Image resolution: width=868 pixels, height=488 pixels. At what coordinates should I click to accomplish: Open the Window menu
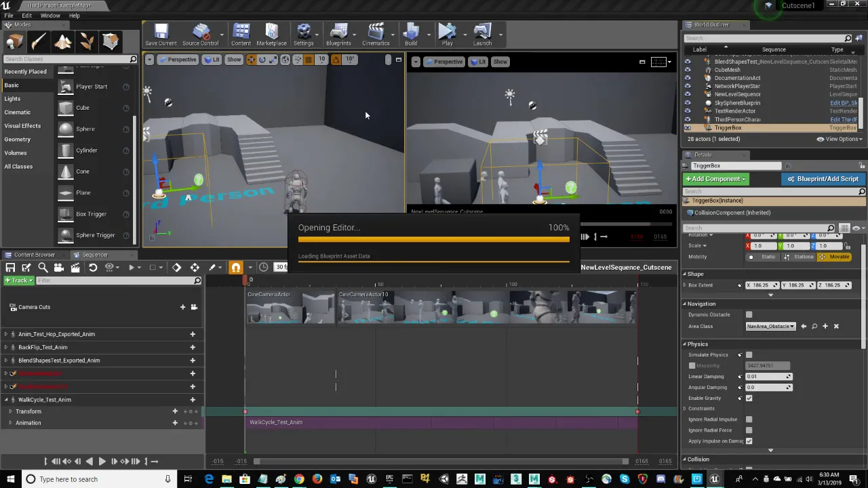click(x=50, y=16)
